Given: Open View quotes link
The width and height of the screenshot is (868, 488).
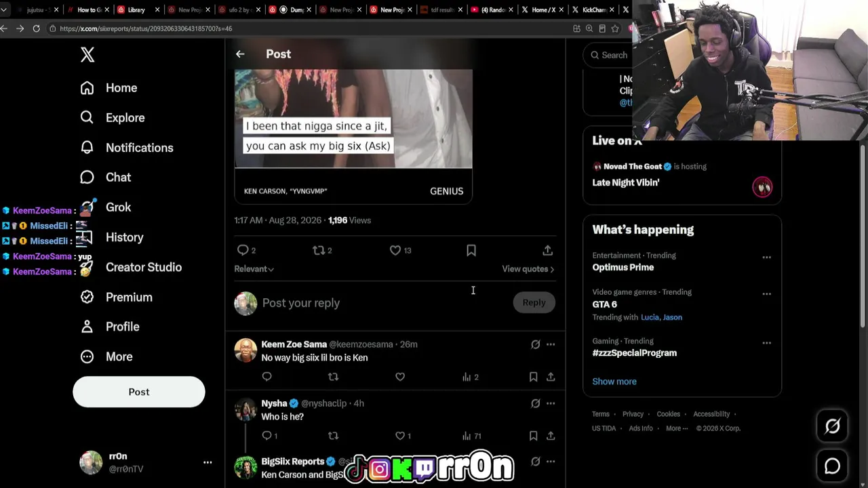Looking at the screenshot, I should point(528,269).
